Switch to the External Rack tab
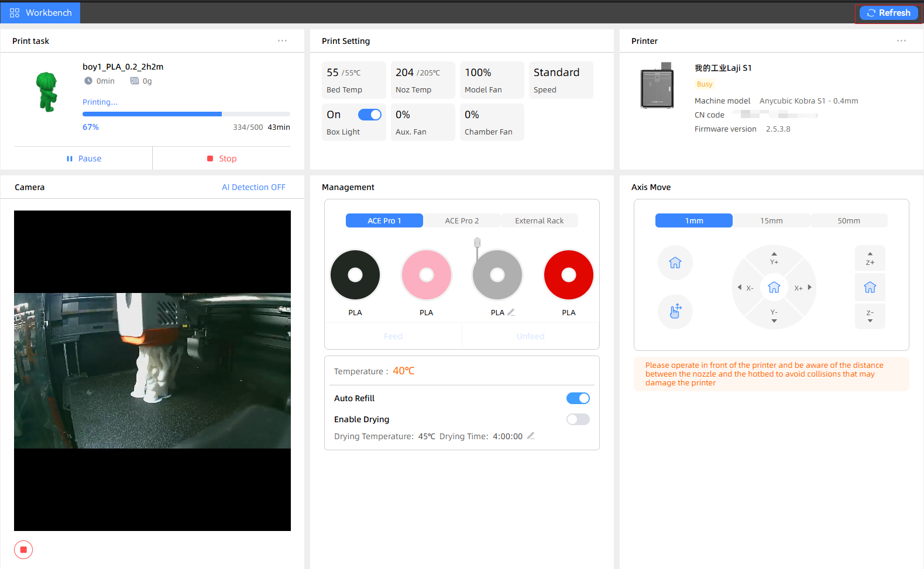 (539, 220)
